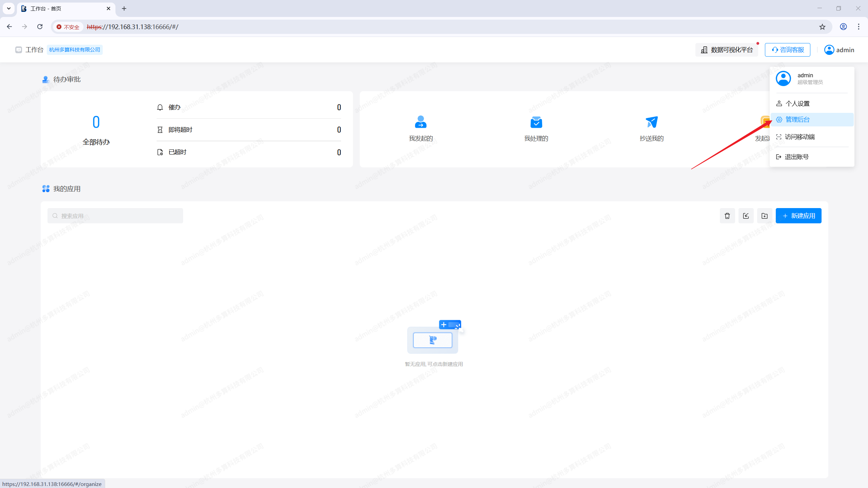
Task: Select 个人设置 menu item
Action: tap(797, 104)
